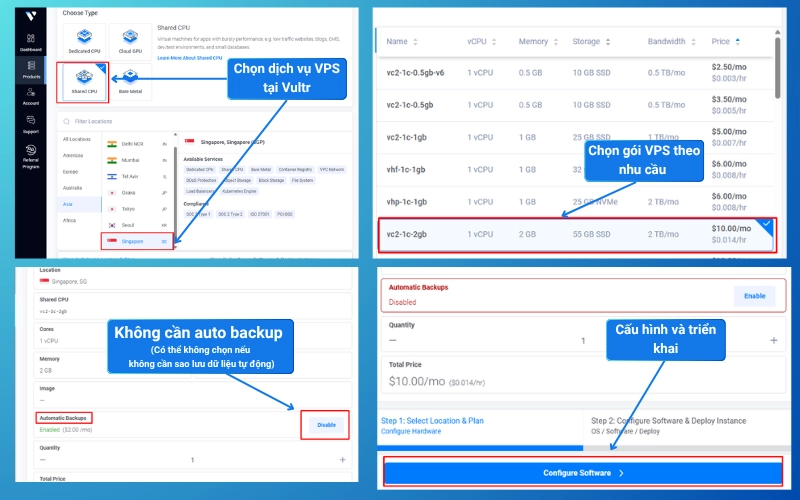Select the Shared CPU type card

(82, 82)
